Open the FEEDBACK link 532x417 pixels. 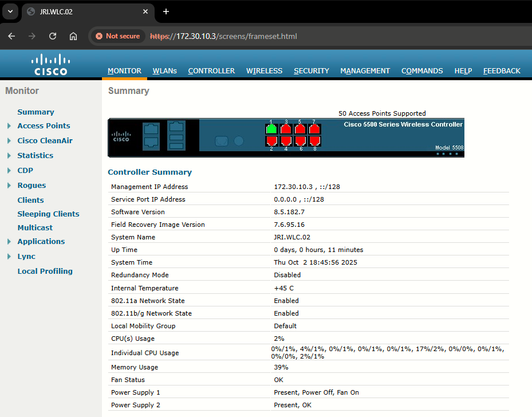(x=502, y=71)
